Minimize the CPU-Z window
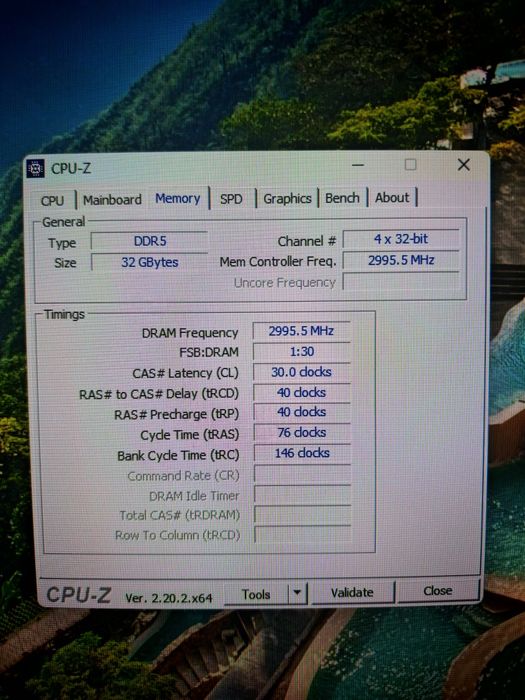 358,165
